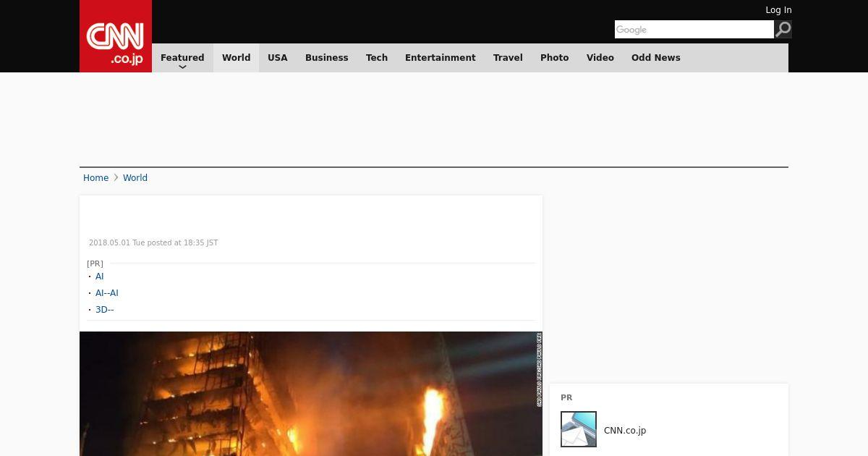Open the '3D--' PR link

[x=105, y=310]
